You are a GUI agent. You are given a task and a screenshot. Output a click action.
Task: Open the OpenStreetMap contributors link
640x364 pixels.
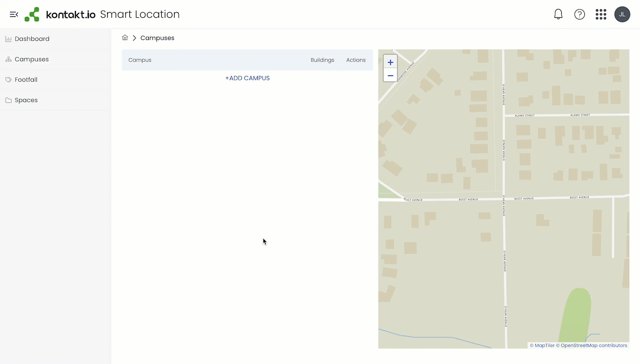point(594,345)
